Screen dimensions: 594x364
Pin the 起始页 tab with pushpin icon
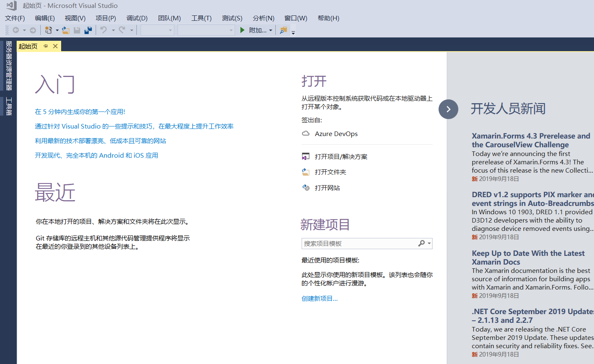tap(45, 46)
